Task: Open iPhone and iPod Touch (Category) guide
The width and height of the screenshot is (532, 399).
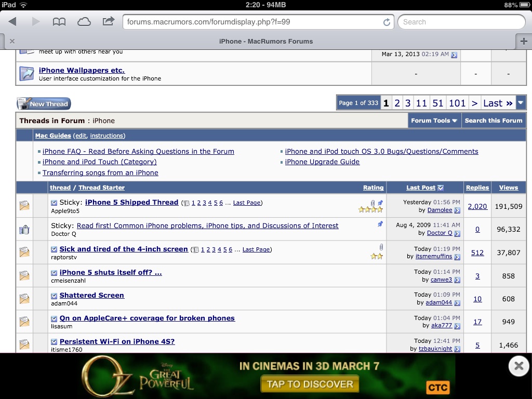Action: click(99, 162)
